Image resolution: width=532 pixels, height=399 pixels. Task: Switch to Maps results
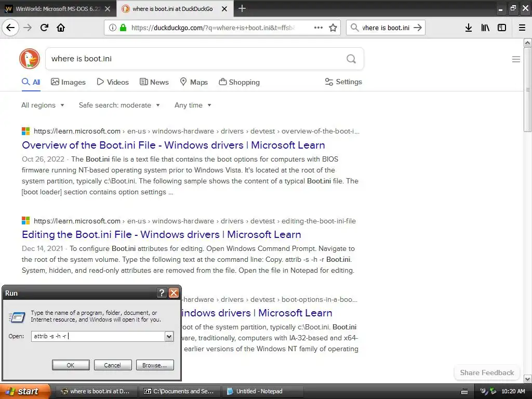pos(194,82)
